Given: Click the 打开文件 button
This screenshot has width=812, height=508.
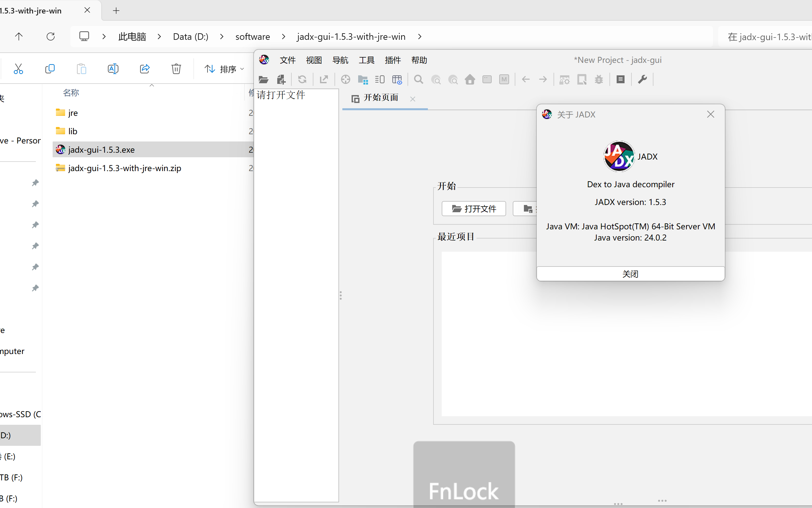Looking at the screenshot, I should click(x=474, y=209).
